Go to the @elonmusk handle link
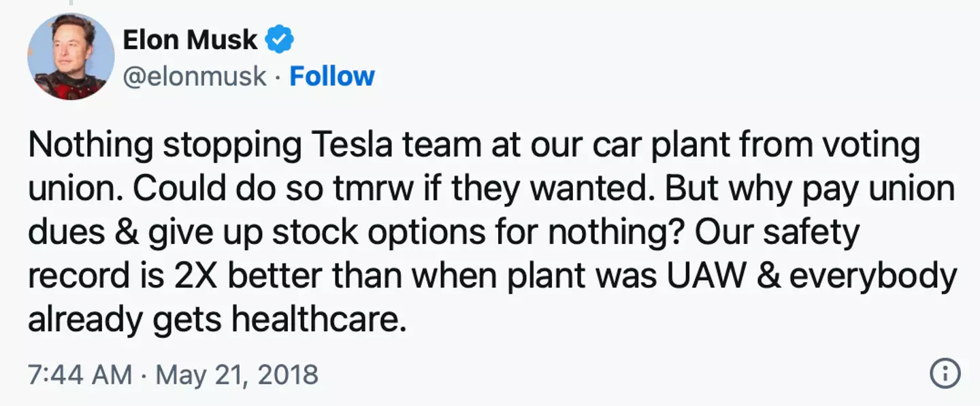The image size is (980, 406). click(195, 76)
